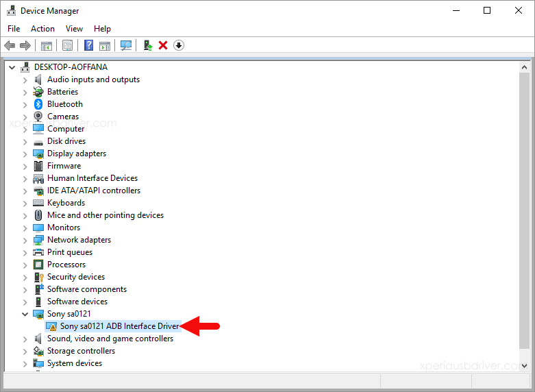Click the Device Manager title bar icon
This screenshot has width=535, height=392.
11,10
